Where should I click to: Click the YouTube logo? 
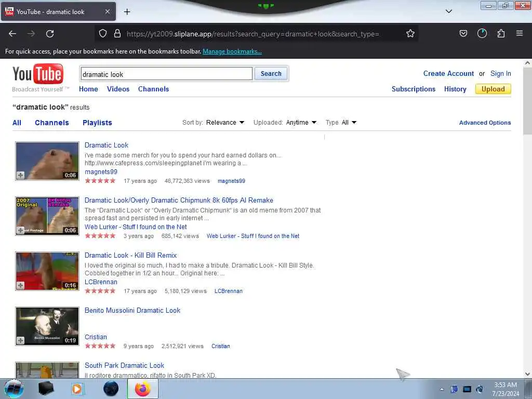point(37,74)
